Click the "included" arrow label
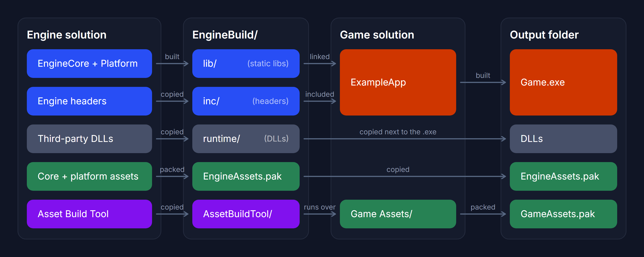 click(320, 94)
